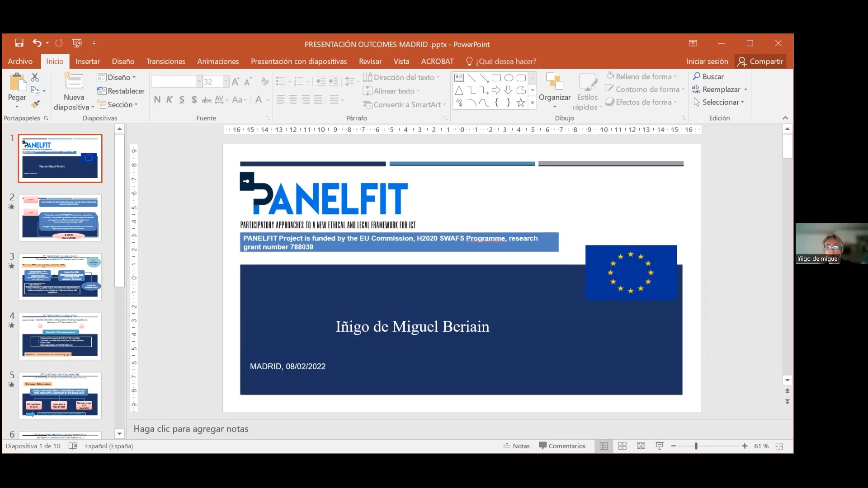868x488 pixels.
Task: Click Iniciar sesión
Action: (x=707, y=61)
